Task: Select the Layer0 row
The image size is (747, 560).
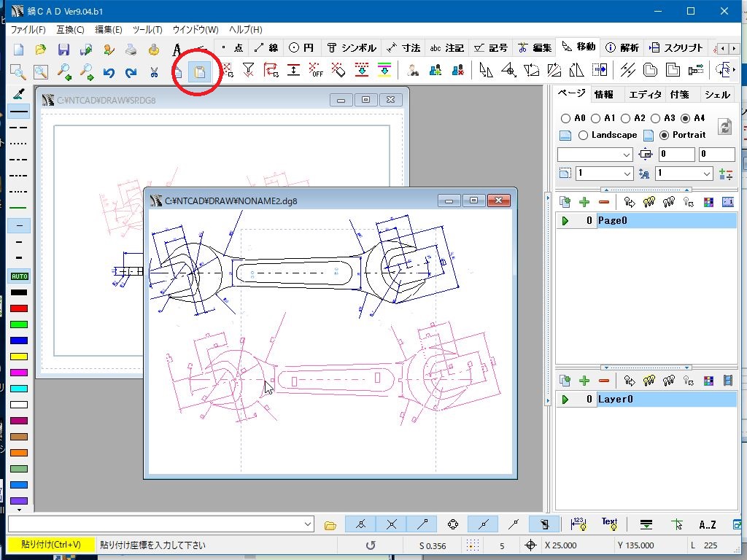Action: click(x=647, y=399)
